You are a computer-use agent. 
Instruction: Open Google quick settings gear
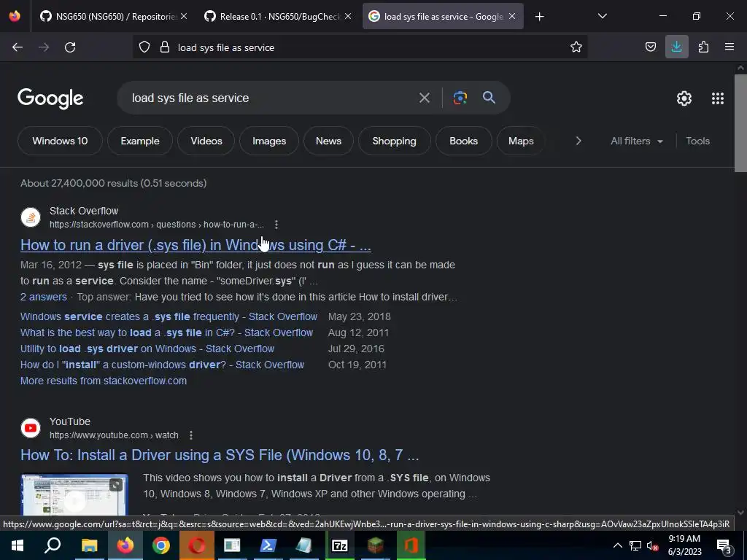[684, 98]
